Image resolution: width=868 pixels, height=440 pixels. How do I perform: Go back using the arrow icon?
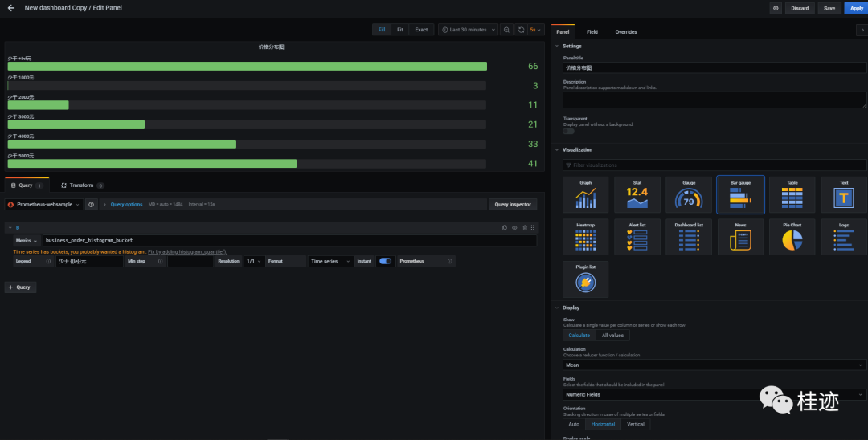pyautogui.click(x=11, y=8)
